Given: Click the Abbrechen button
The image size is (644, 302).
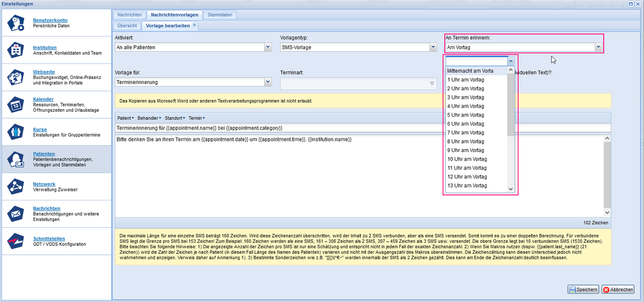Looking at the screenshot, I should 618,290.
